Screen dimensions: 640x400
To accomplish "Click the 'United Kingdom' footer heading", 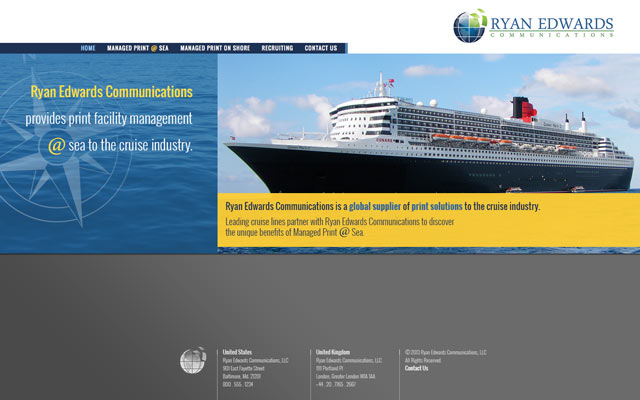I will click(x=333, y=352).
